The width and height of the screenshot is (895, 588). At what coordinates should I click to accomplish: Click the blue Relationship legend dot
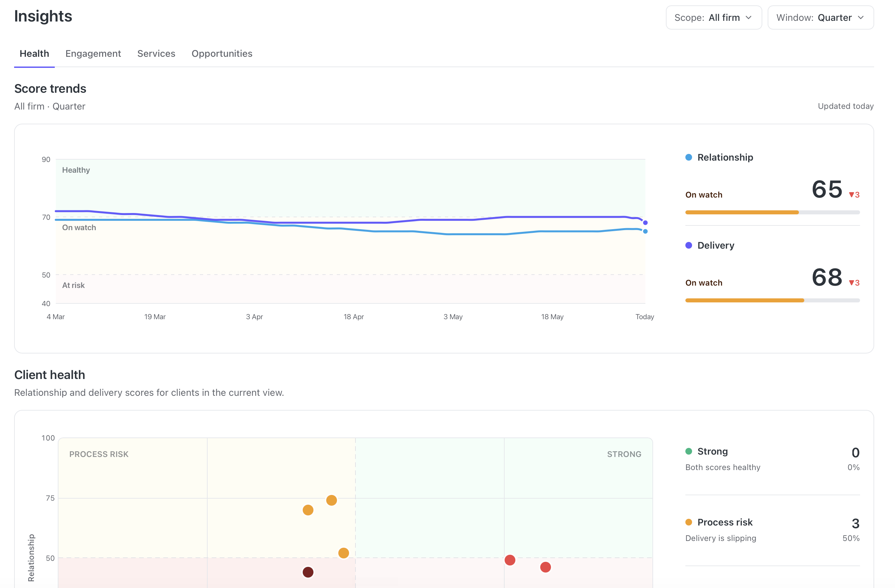tap(688, 157)
